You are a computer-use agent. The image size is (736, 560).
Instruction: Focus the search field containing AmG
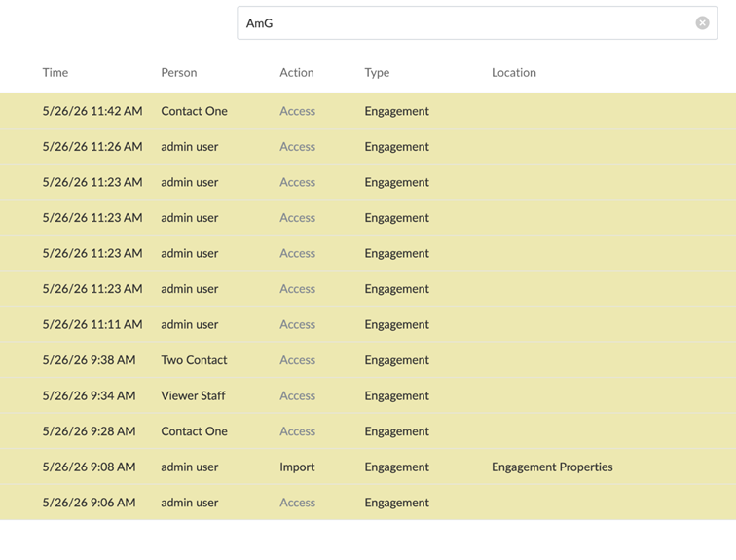(x=477, y=23)
